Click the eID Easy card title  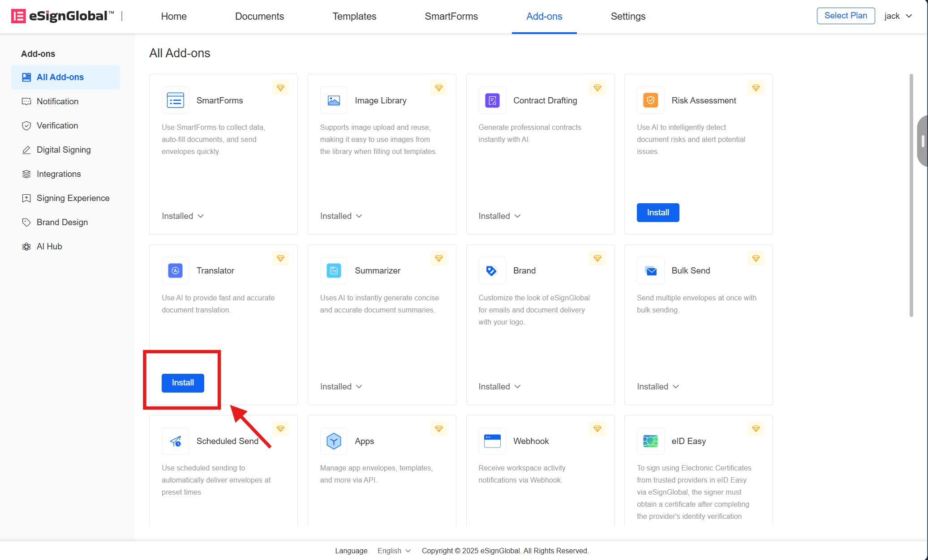(x=688, y=441)
